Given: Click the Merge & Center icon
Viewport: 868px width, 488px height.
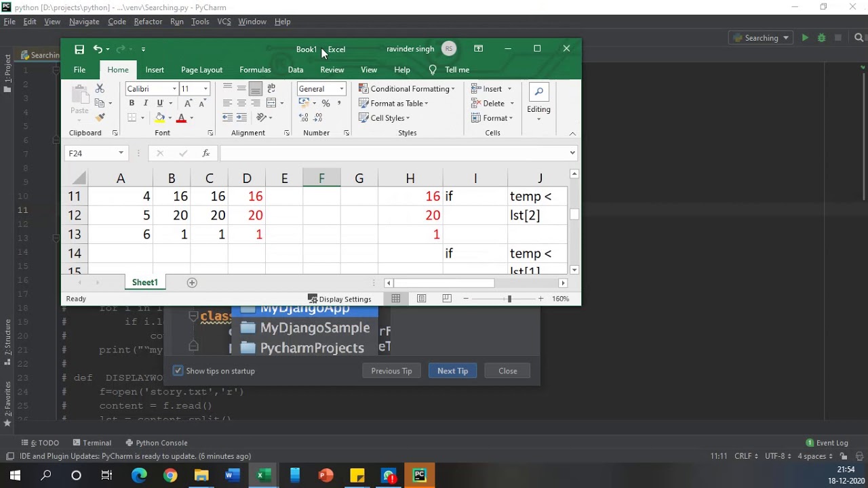Looking at the screenshot, I should pyautogui.click(x=271, y=103).
